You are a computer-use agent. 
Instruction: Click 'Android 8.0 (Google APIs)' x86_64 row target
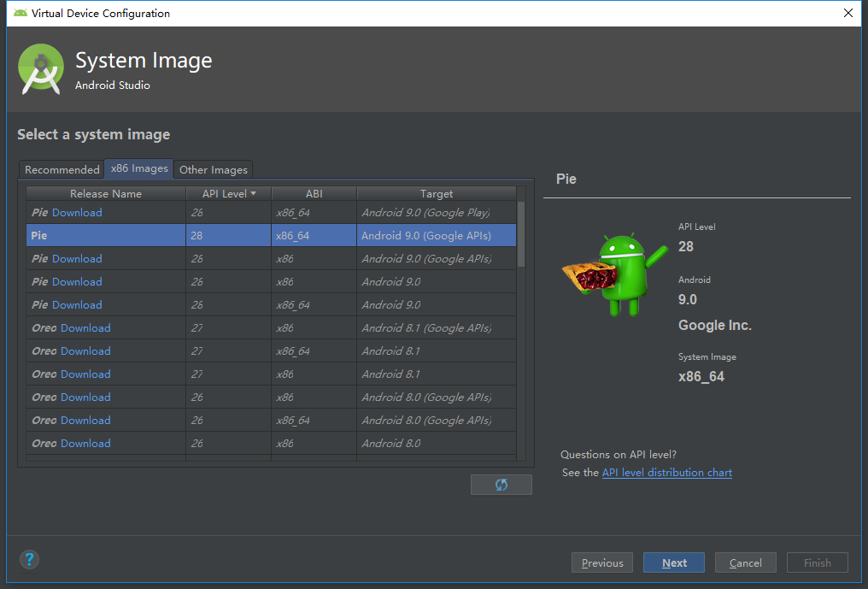point(437,420)
